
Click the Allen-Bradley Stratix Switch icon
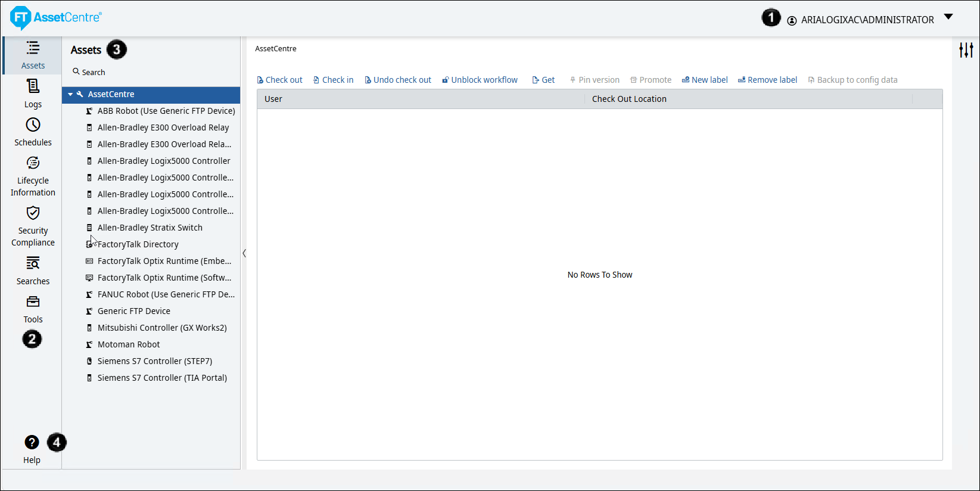point(89,228)
